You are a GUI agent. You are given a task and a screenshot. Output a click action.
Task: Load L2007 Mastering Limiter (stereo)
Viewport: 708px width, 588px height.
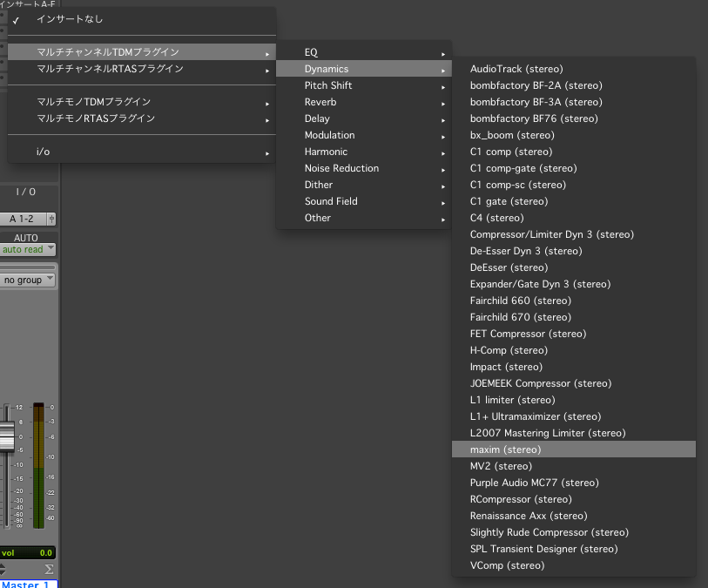(x=574, y=433)
